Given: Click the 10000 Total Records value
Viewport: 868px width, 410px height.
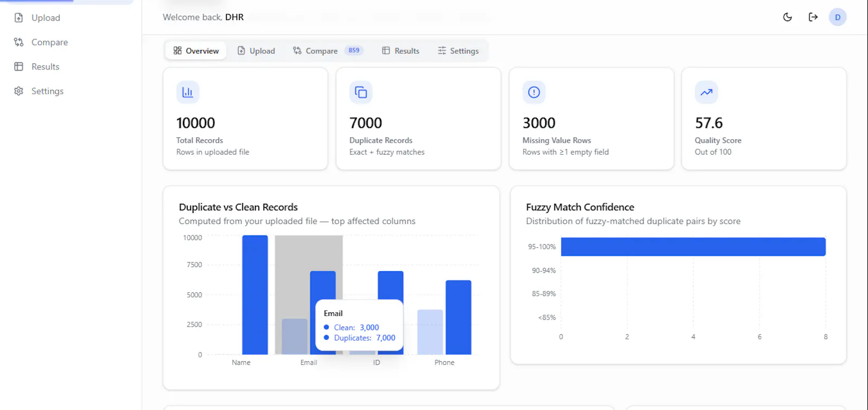Looking at the screenshot, I should (x=195, y=123).
